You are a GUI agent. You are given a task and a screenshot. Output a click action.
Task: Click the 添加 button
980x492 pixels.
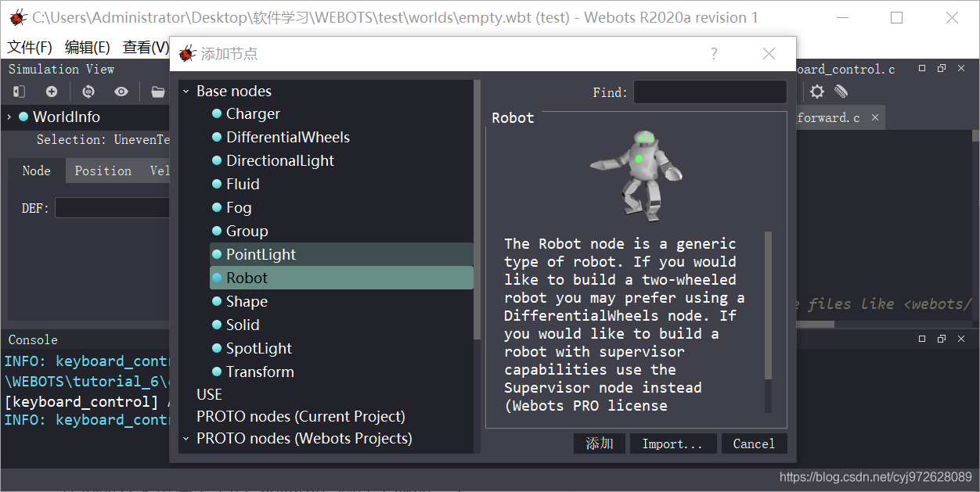(x=600, y=444)
